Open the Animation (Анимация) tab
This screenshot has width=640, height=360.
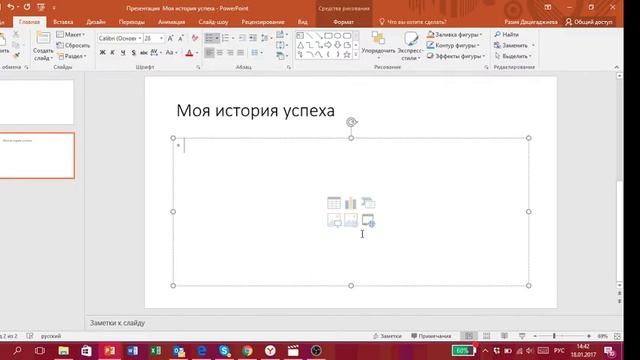pos(171,22)
